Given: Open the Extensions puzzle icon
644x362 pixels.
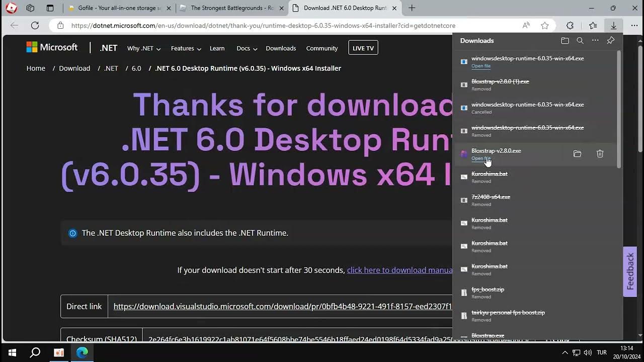Looking at the screenshot, I should coord(570,26).
